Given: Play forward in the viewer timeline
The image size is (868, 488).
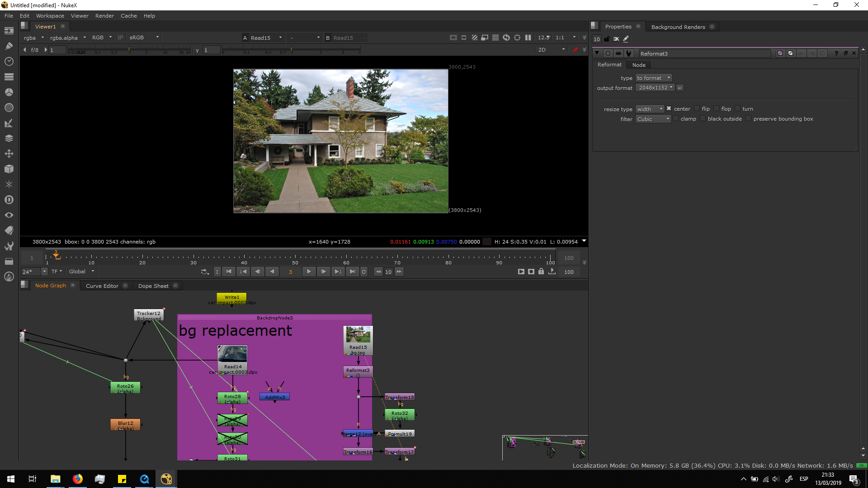Looking at the screenshot, I should pyautogui.click(x=309, y=272).
